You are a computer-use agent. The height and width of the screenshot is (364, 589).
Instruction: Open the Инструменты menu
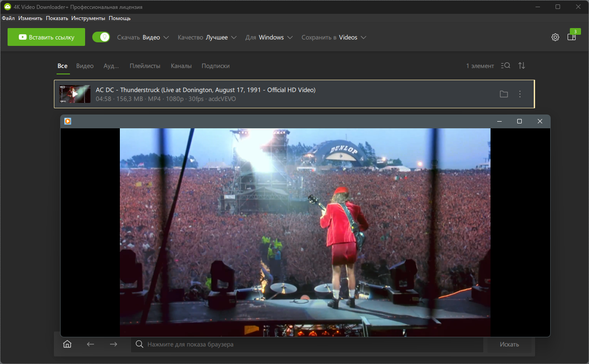(88, 18)
